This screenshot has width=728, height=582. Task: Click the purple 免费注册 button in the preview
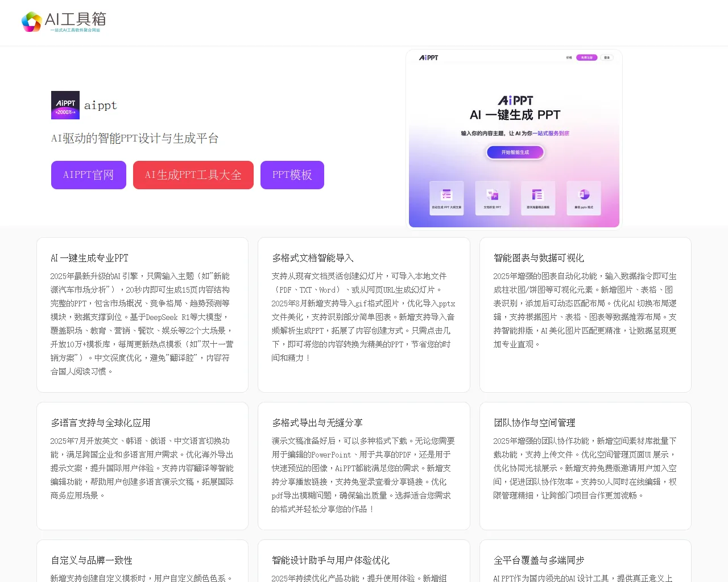tap(586, 57)
